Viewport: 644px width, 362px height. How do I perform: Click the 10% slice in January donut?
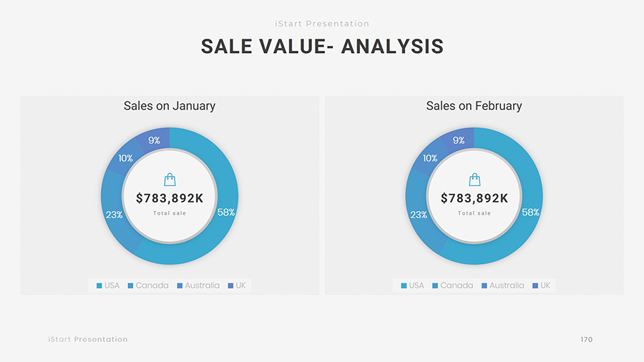125,158
